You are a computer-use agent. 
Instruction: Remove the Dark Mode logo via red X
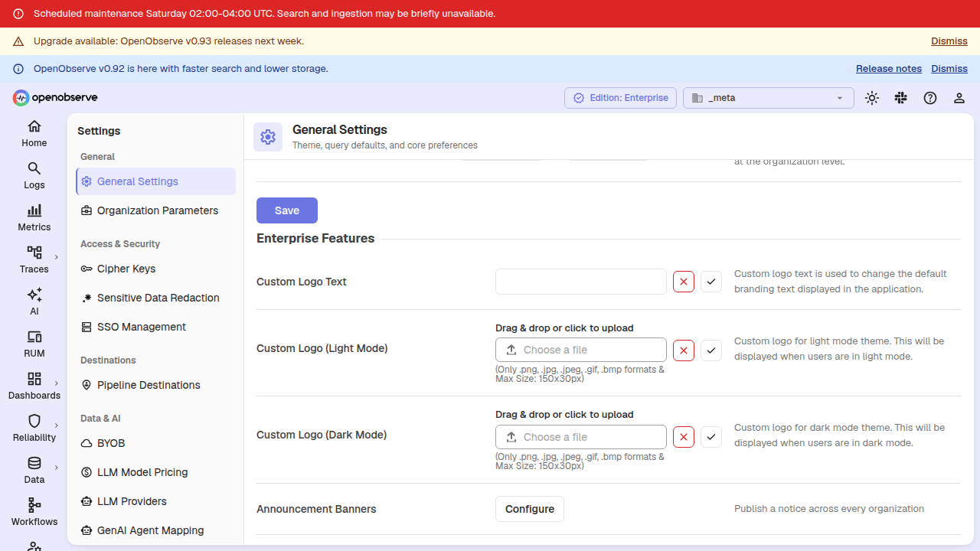coord(684,437)
